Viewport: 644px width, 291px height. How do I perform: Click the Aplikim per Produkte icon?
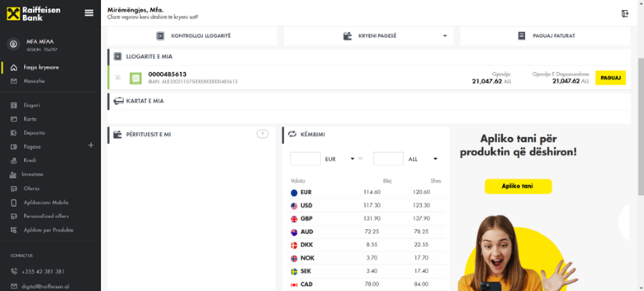point(14,230)
